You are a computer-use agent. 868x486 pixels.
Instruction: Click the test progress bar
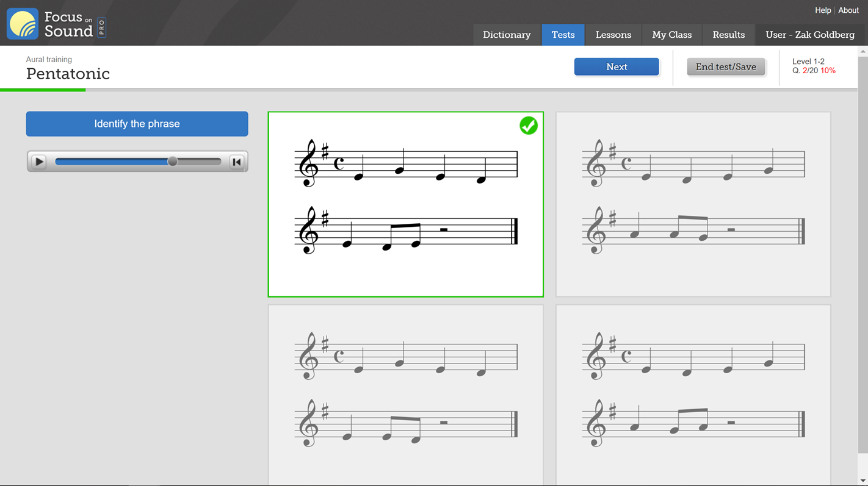[x=429, y=90]
